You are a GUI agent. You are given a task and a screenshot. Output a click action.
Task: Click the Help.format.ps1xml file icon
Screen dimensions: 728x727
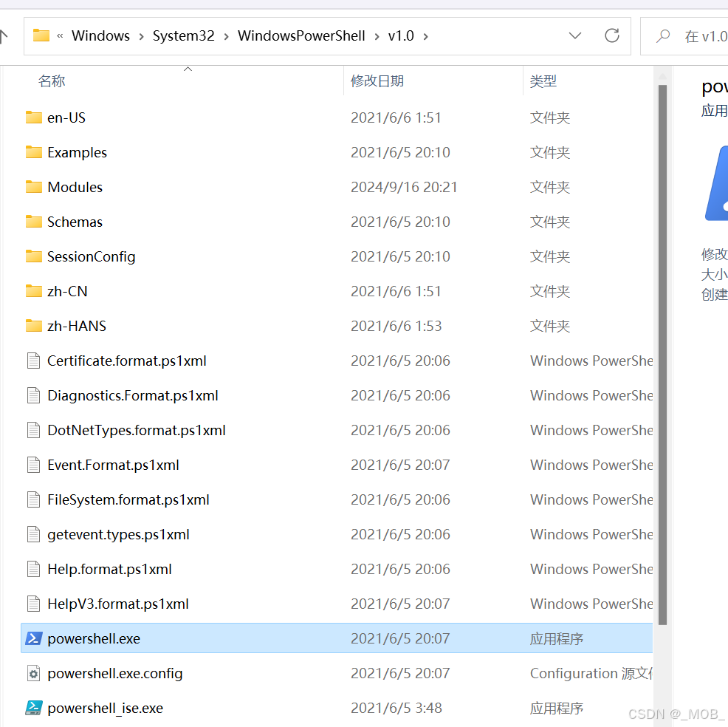click(33, 569)
